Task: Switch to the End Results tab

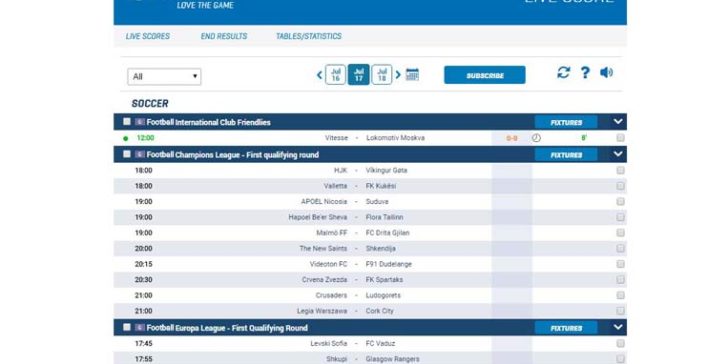Action: point(224,36)
